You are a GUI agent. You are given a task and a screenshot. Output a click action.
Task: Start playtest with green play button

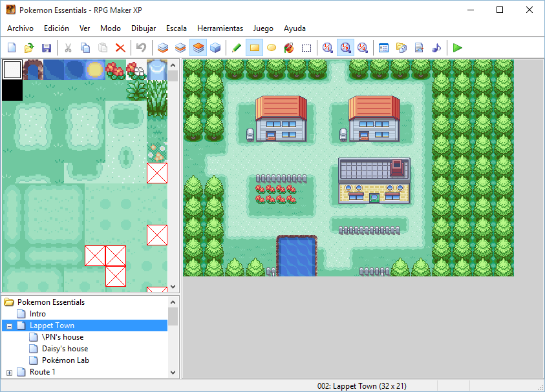(458, 48)
